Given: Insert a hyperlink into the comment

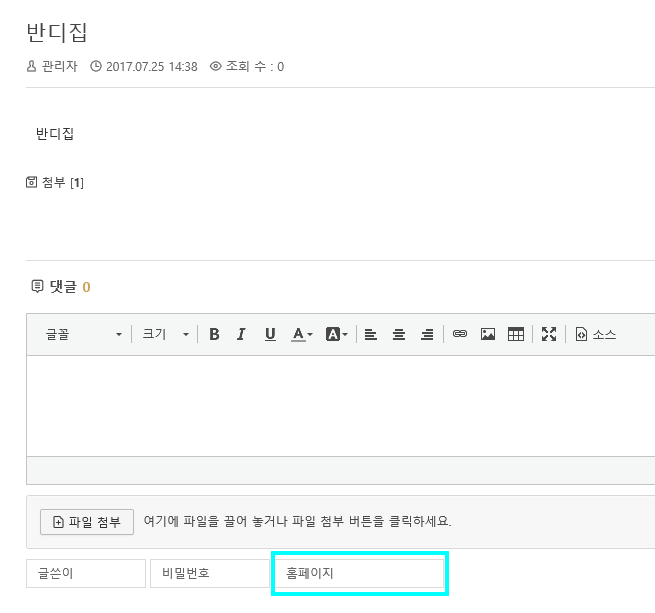Looking at the screenshot, I should coord(460,335).
